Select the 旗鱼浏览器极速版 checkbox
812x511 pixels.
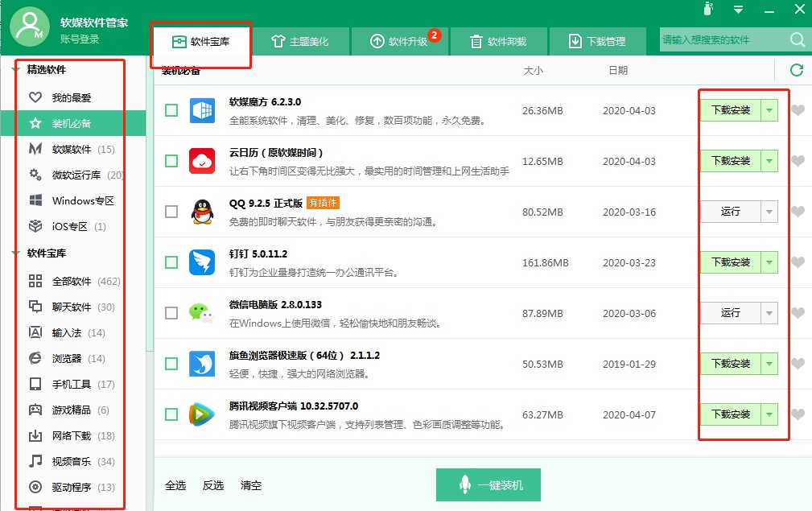tap(171, 364)
